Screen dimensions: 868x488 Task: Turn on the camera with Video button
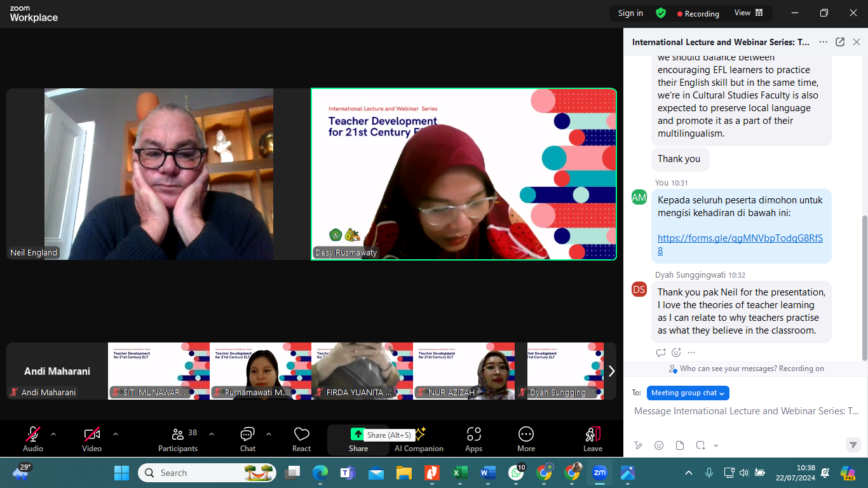click(x=92, y=435)
